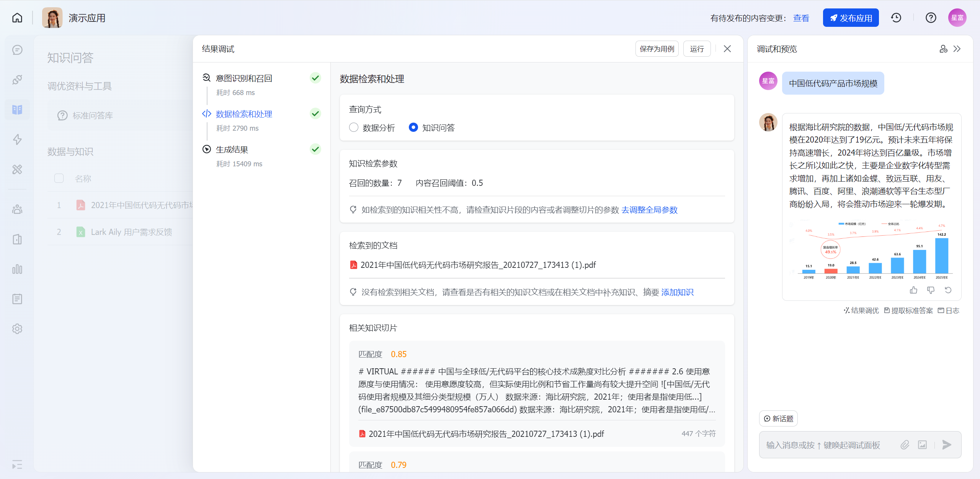Click the 发布应用 button

[x=851, y=18]
